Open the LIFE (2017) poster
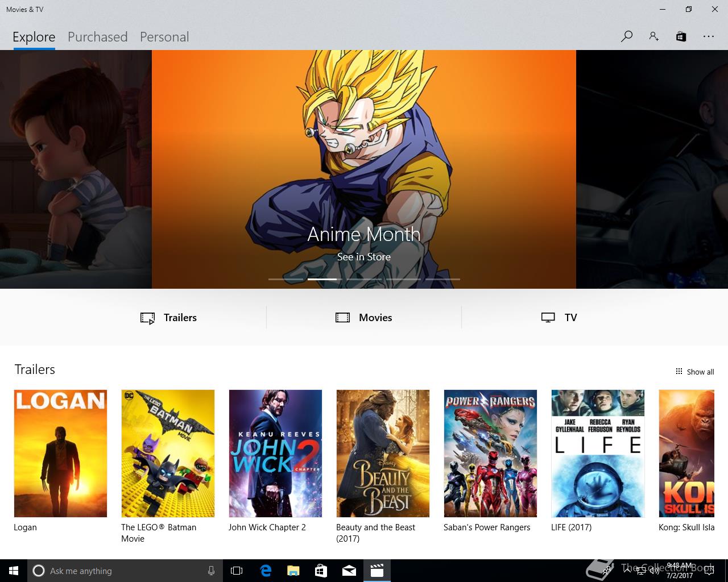 point(598,454)
